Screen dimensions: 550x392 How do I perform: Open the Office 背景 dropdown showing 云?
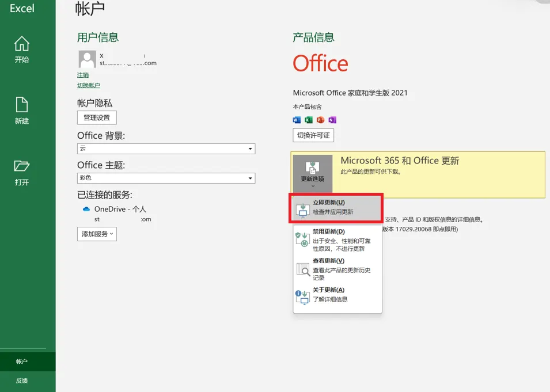point(166,149)
